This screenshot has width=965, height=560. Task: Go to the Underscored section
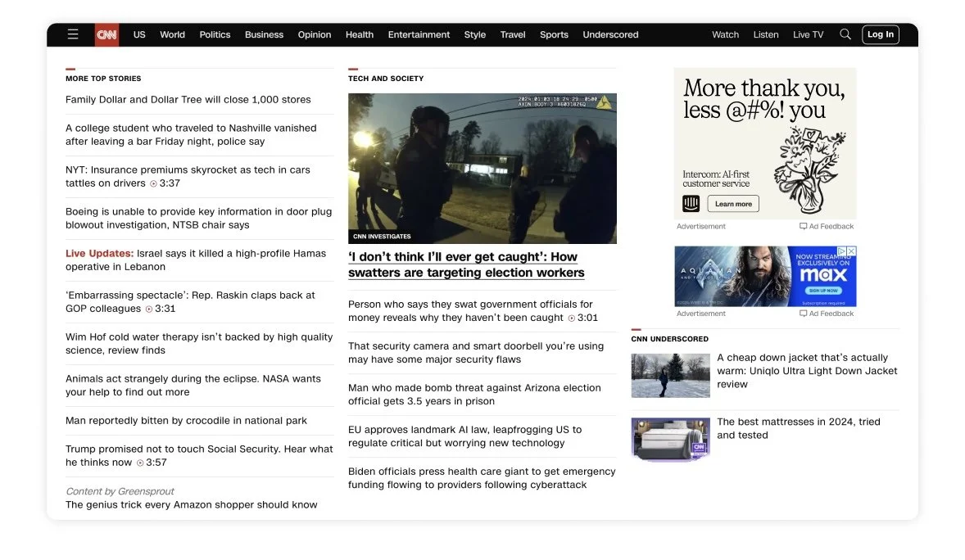click(x=610, y=34)
